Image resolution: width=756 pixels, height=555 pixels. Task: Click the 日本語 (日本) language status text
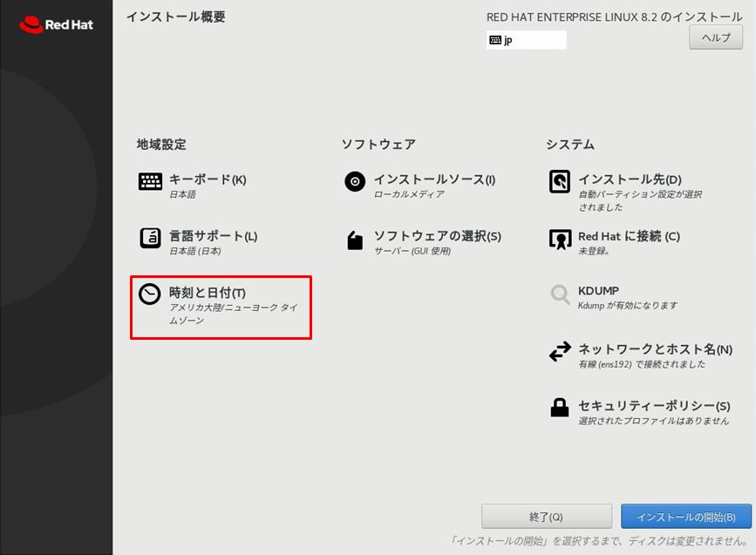(x=194, y=251)
